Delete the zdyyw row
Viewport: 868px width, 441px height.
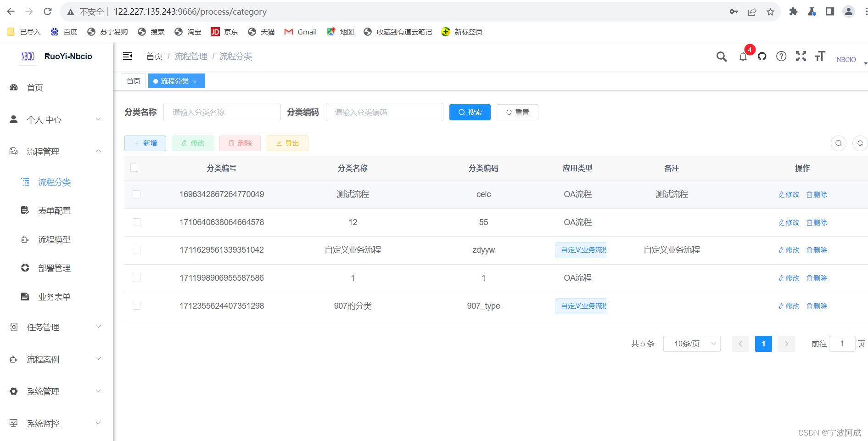817,250
